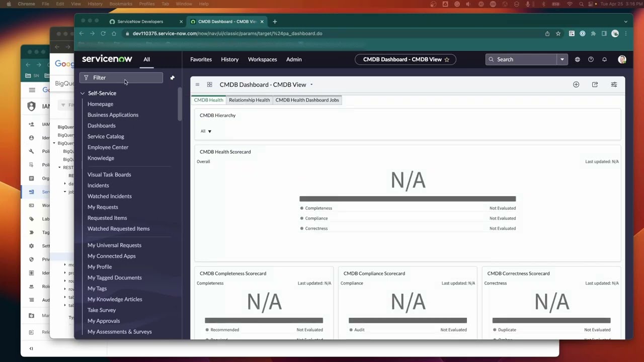Open Requested Items link
The width and height of the screenshot is (644, 362).
coord(107,218)
